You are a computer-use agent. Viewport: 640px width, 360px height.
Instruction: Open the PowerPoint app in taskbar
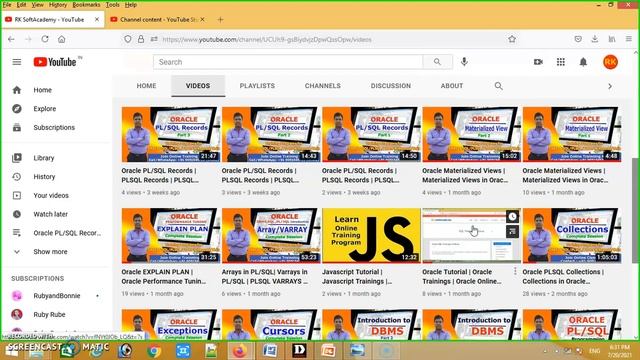coord(328,351)
